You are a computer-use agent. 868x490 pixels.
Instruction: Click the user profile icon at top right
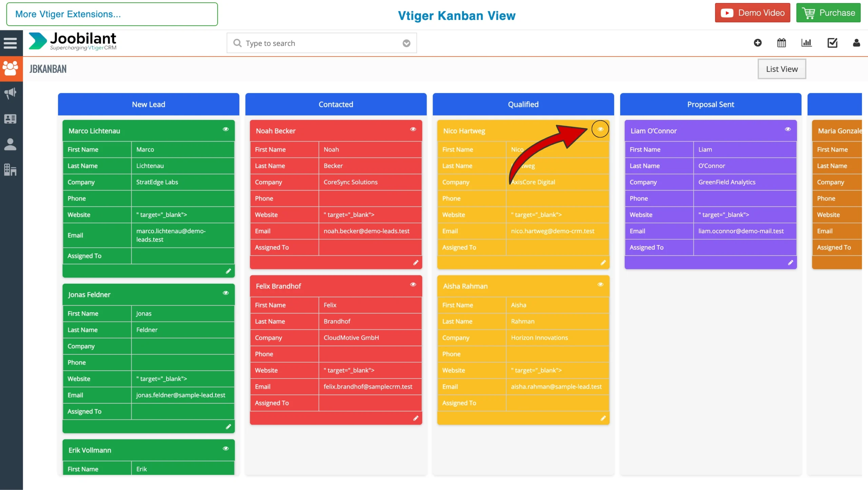pos(856,43)
